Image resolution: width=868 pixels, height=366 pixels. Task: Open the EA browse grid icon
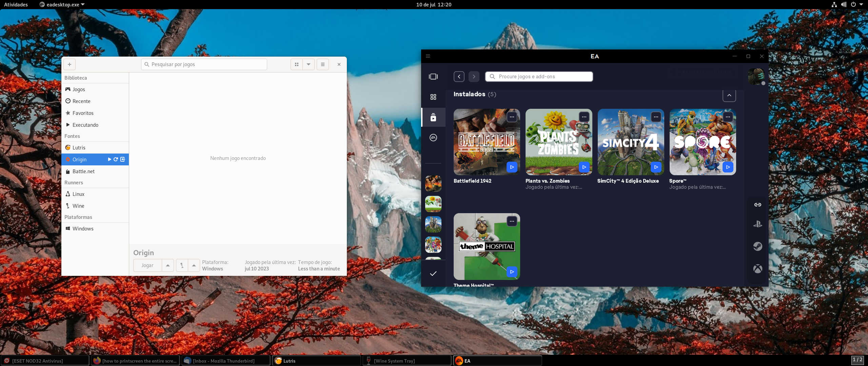tap(433, 97)
